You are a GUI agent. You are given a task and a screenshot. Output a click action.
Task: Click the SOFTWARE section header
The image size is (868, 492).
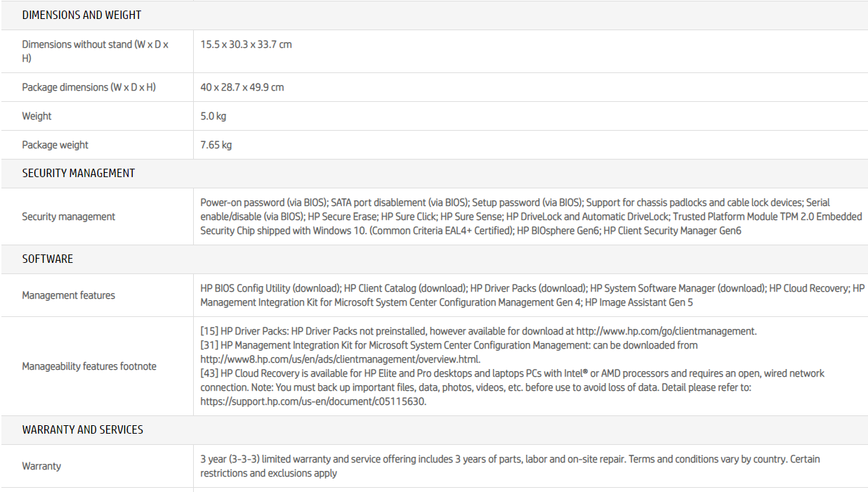[x=47, y=259]
